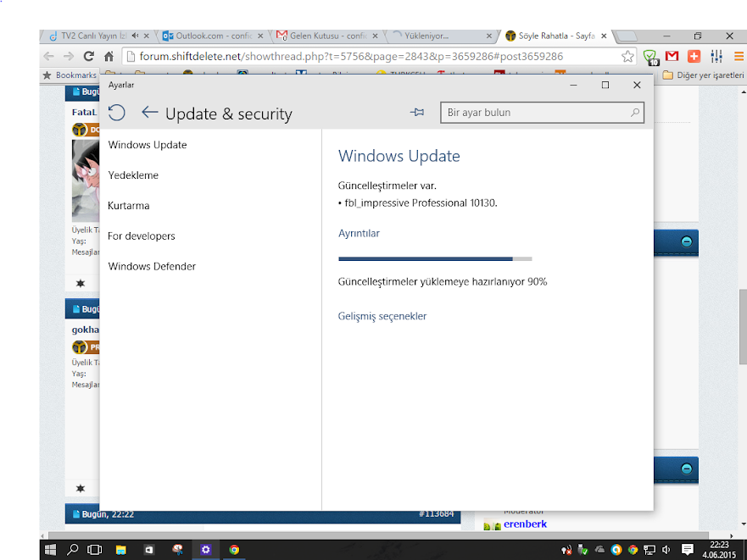
Task: Click the Bookmarks item on the bookmarks bar
Action: coord(70,75)
